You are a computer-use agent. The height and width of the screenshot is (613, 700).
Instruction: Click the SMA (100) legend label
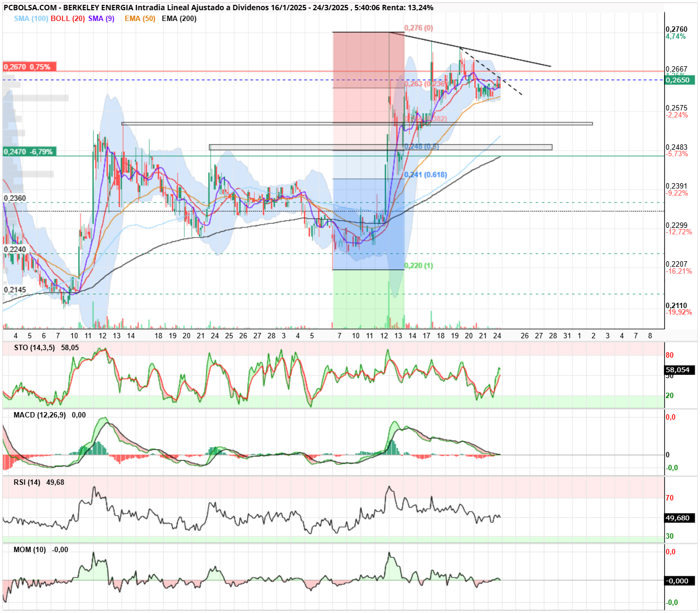pyautogui.click(x=31, y=18)
